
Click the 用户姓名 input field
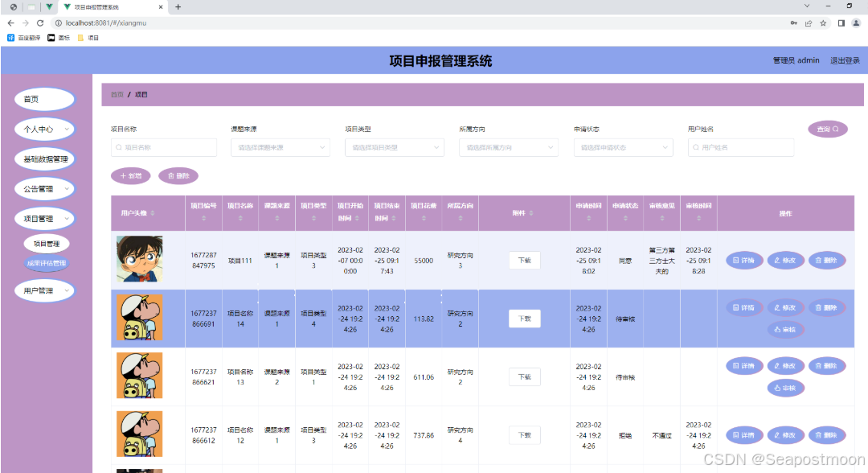point(736,147)
